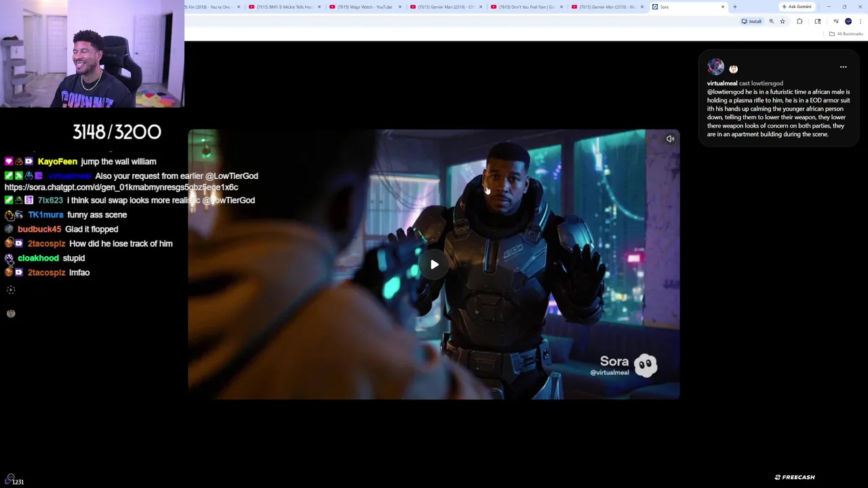Click the media control icon in toolbar
Viewport: 868px width, 488px height.
(x=835, y=21)
